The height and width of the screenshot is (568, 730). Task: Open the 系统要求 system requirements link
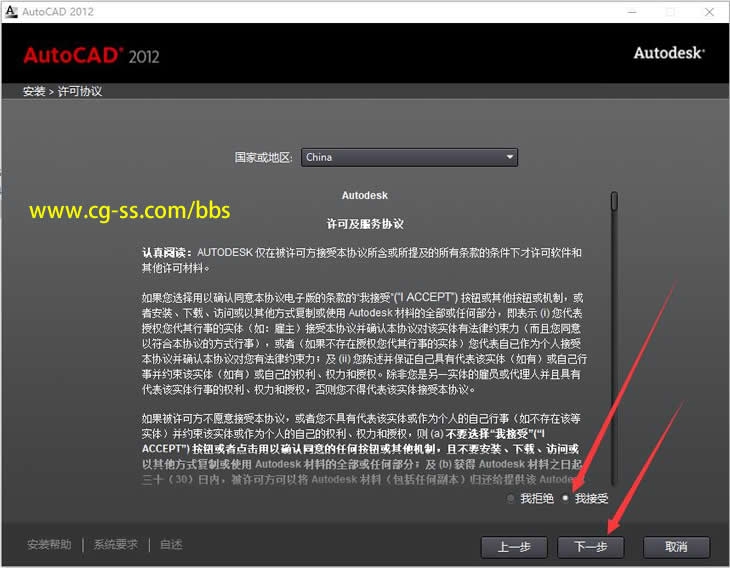[116, 544]
